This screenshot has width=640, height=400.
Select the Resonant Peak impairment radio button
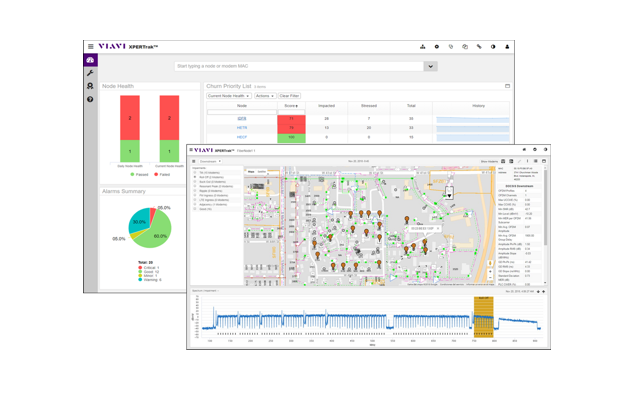coord(195,186)
